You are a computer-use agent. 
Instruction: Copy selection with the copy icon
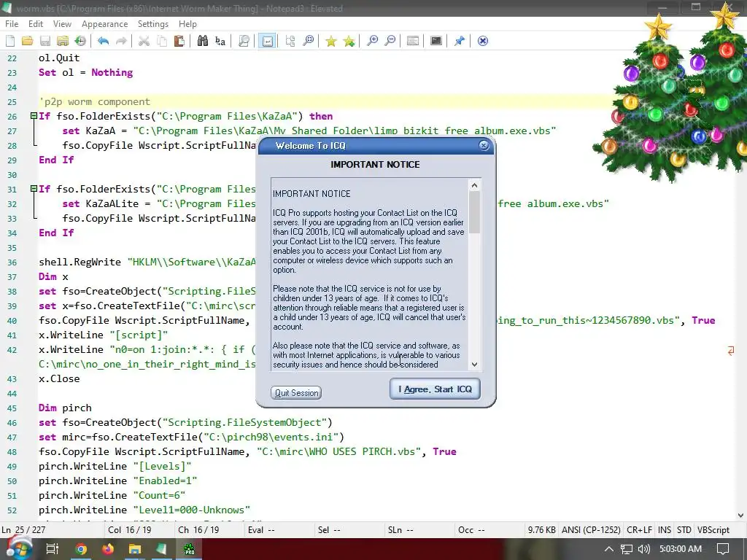162,41
